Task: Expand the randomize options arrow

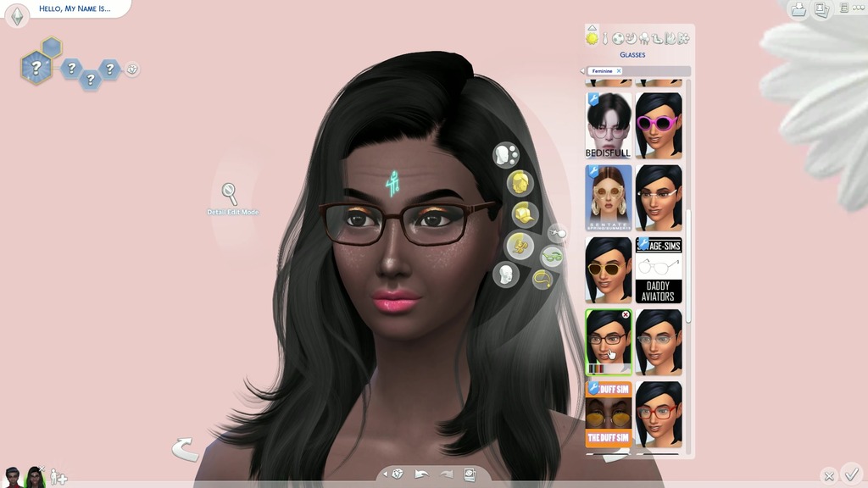Action: 386,474
